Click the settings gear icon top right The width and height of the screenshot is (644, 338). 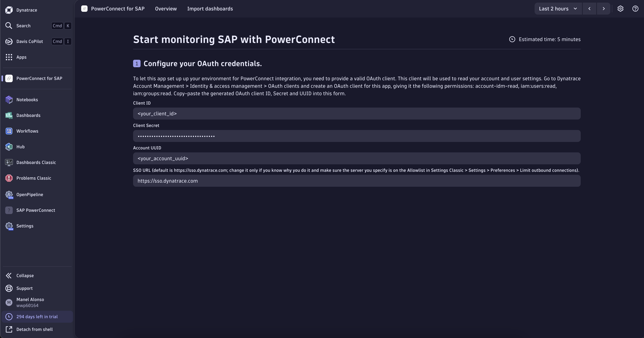click(620, 9)
